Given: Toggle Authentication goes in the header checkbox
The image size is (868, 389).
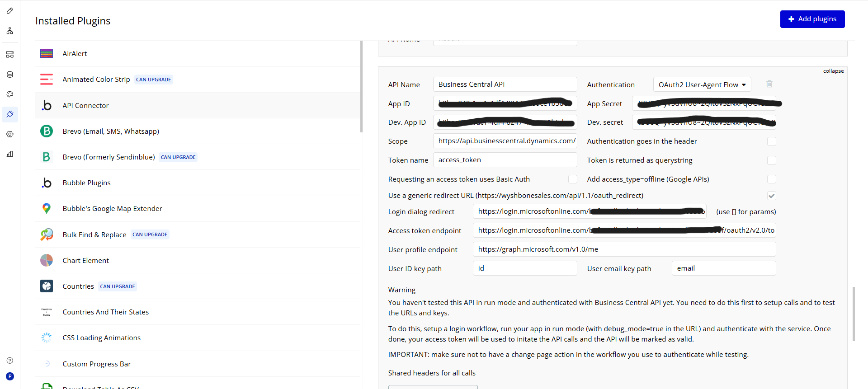Looking at the screenshot, I should pos(772,141).
